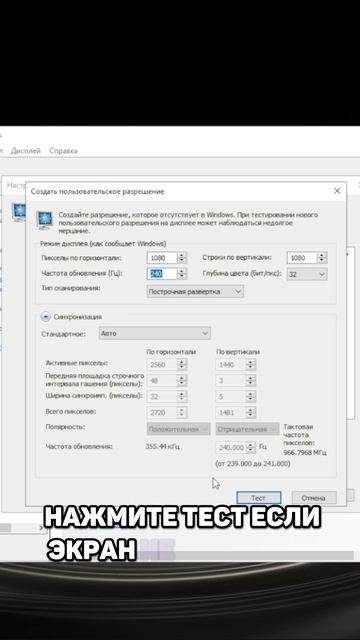Click the horizontal Всего пикселов field 2720

[x=162, y=413]
